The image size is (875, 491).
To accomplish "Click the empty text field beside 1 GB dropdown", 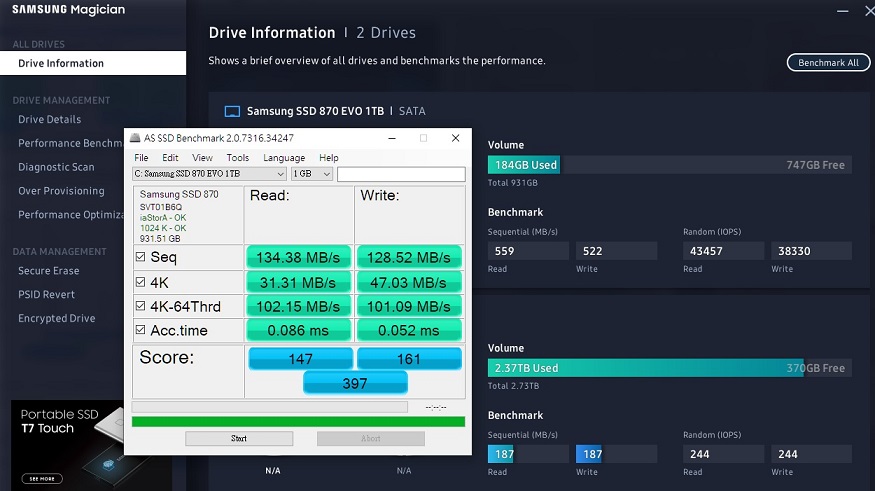I will pyautogui.click(x=401, y=174).
